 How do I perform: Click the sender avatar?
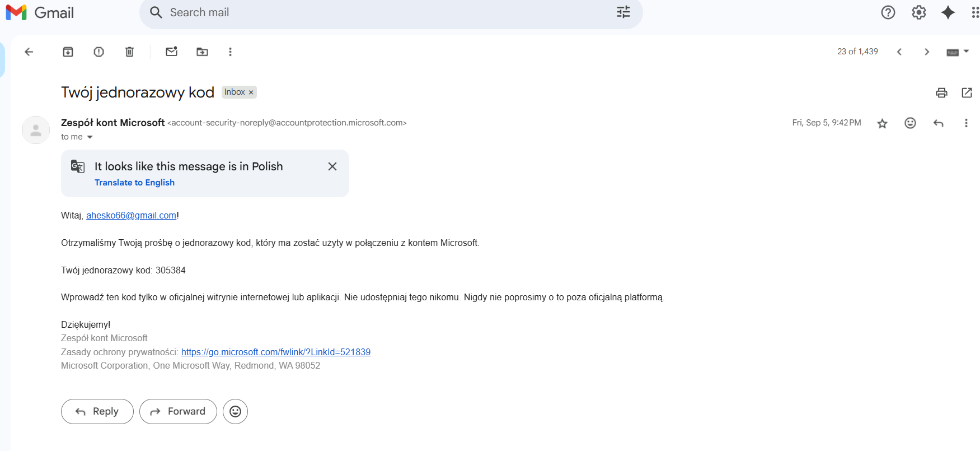[x=36, y=130]
